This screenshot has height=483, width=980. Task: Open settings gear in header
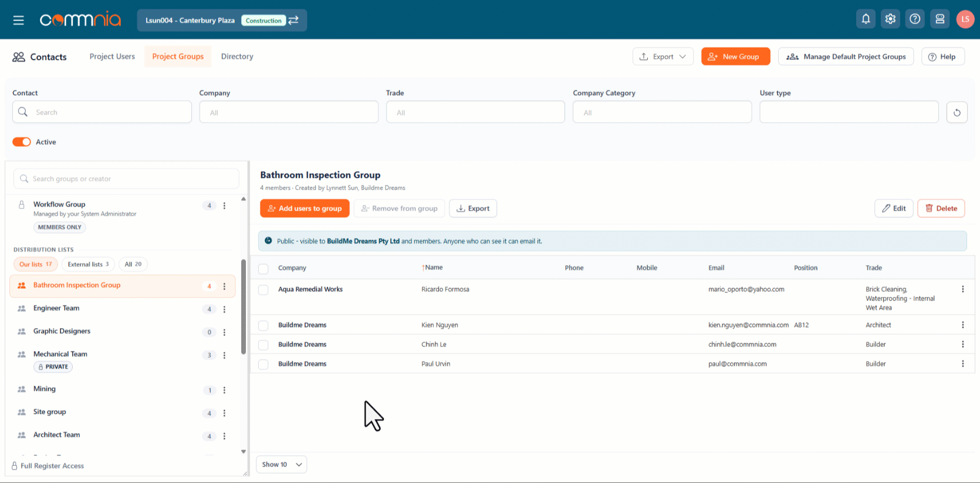click(890, 19)
